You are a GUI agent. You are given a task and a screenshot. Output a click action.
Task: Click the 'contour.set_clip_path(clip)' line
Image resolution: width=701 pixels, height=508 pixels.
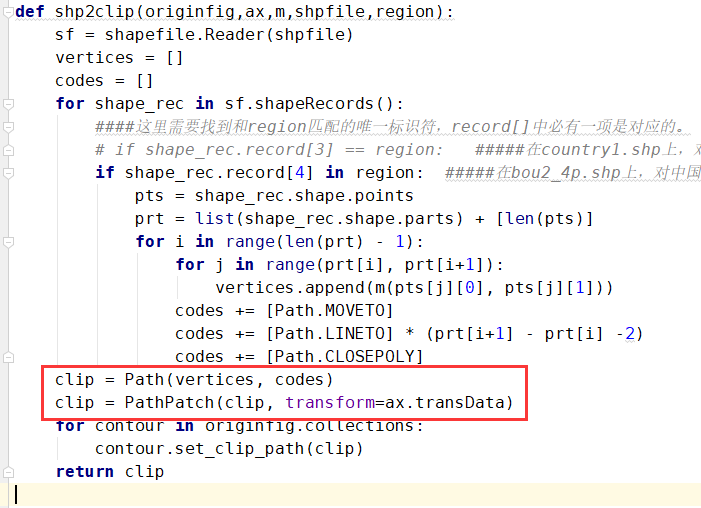point(229,449)
